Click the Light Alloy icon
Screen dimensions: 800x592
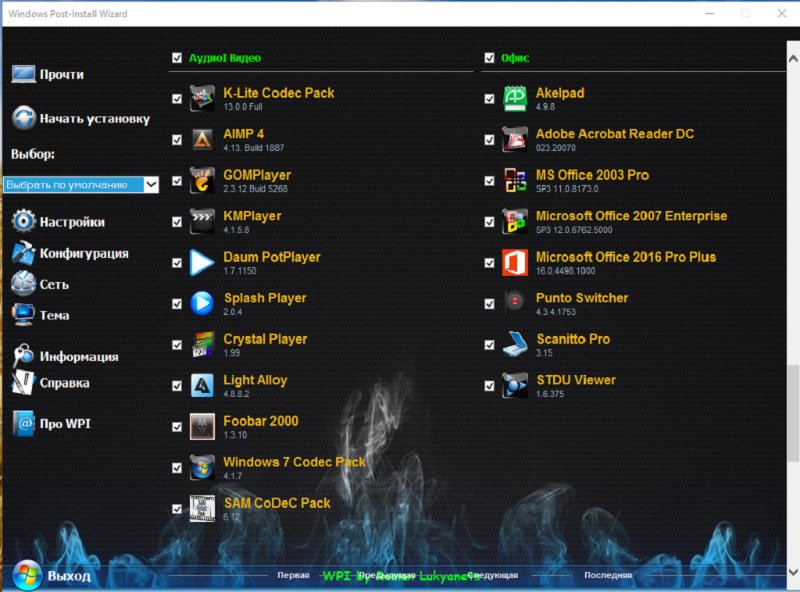202,385
